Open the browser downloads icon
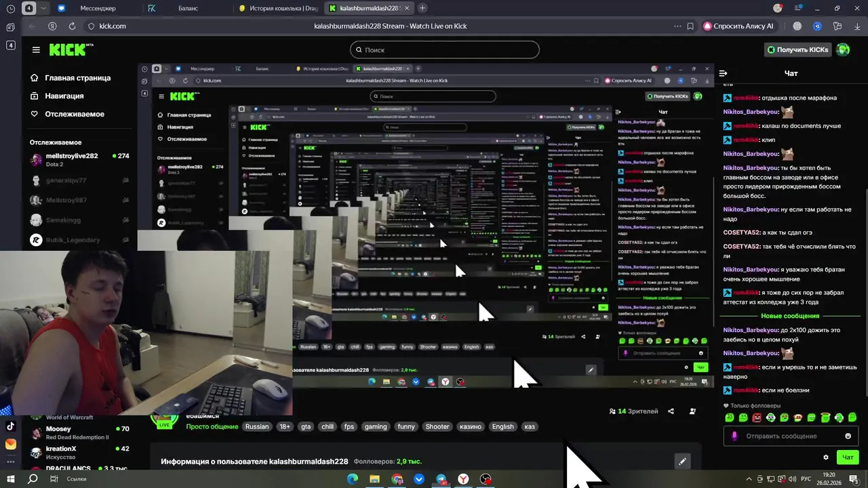This screenshot has height=488, width=868. click(856, 26)
